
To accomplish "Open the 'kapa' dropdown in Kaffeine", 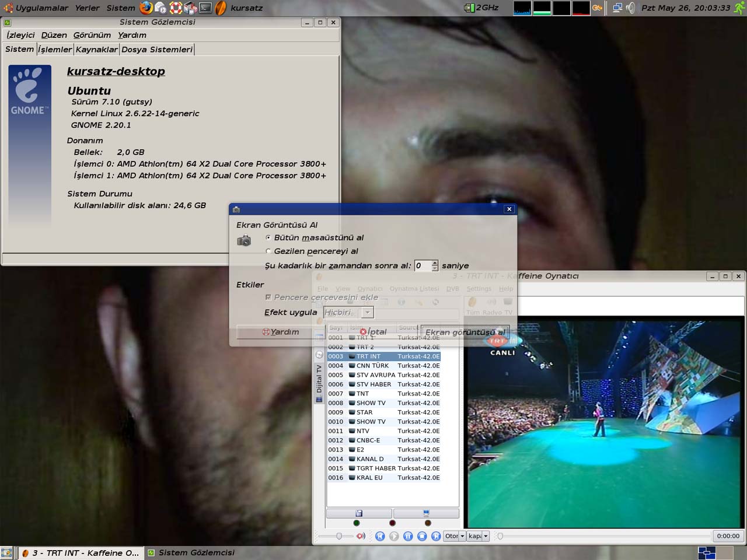I will pos(478,536).
